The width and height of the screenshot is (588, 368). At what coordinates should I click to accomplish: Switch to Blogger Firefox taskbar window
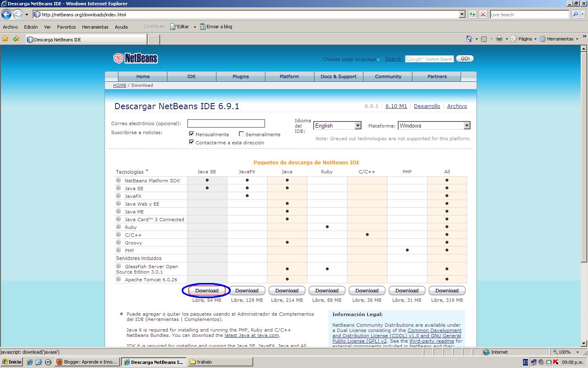[87, 362]
